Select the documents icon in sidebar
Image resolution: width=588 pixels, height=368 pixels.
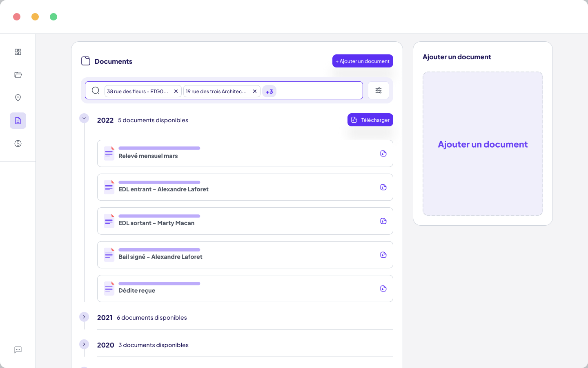point(18,121)
